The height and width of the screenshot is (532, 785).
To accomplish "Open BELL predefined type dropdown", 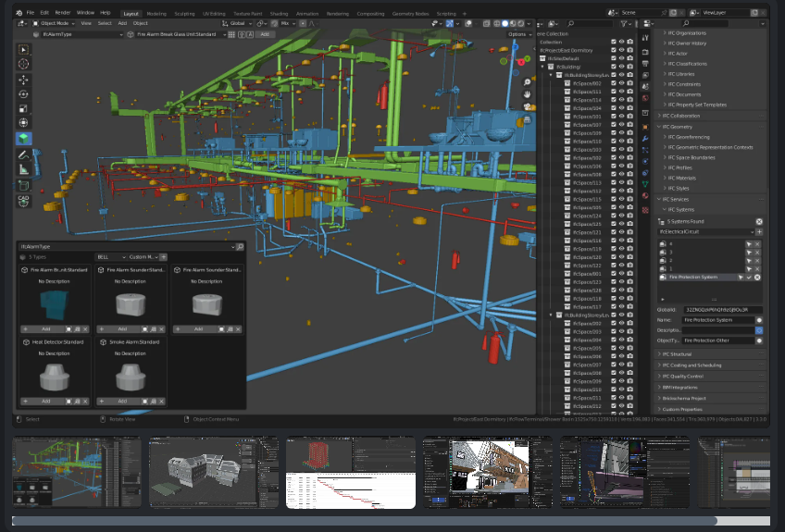I will click(x=110, y=257).
